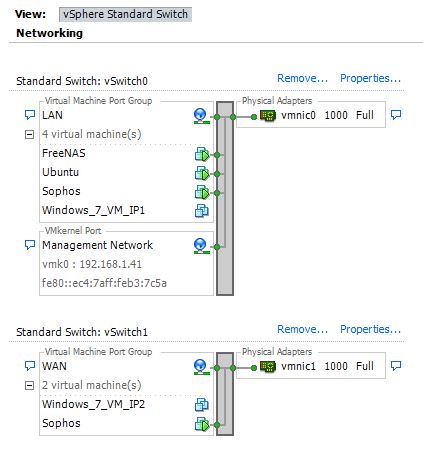
Task: Open Properties for vSwitch1
Action: click(370, 329)
